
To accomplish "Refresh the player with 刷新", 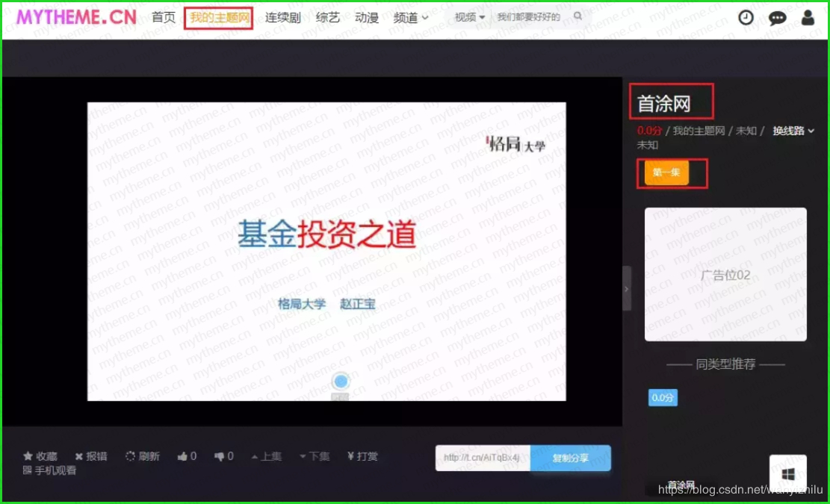I will point(143,456).
